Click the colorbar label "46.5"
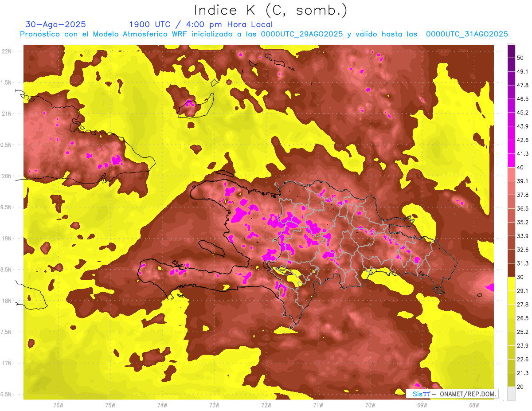Viewport: 532px width, 411px height. 523,99
